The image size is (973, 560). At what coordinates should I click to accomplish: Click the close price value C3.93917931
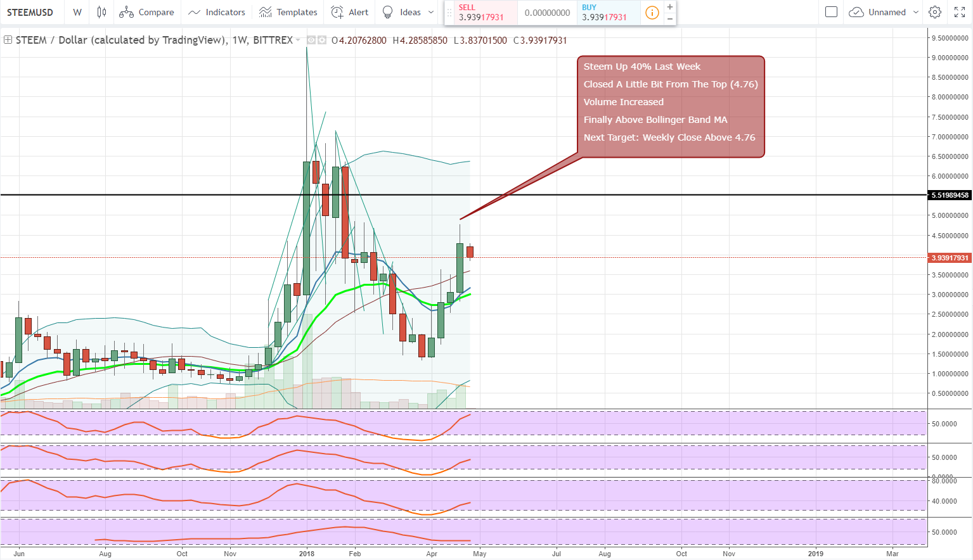[x=540, y=40]
